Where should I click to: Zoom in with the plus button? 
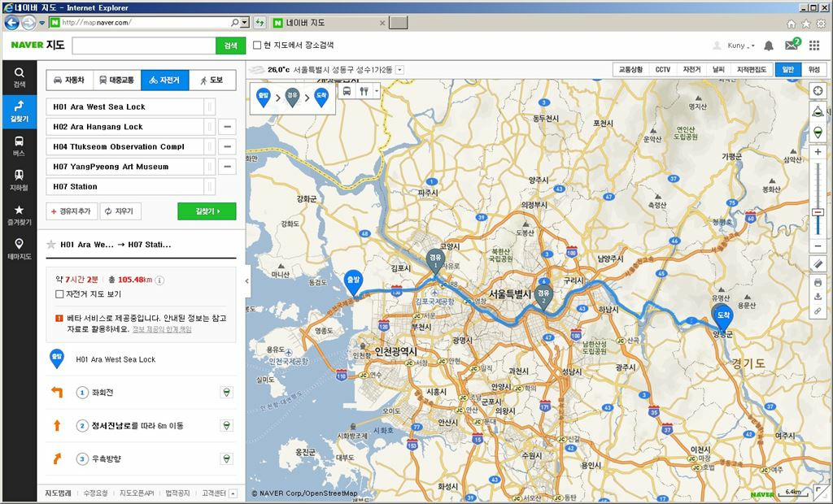pos(818,153)
